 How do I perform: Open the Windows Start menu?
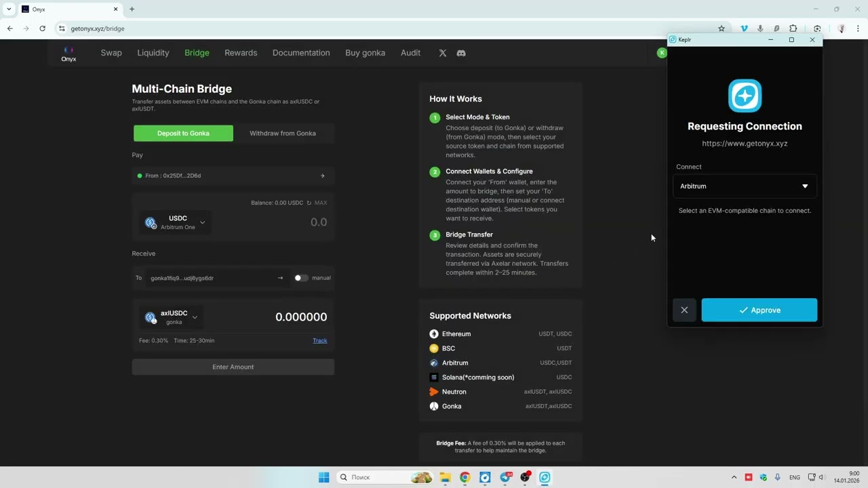pyautogui.click(x=323, y=477)
